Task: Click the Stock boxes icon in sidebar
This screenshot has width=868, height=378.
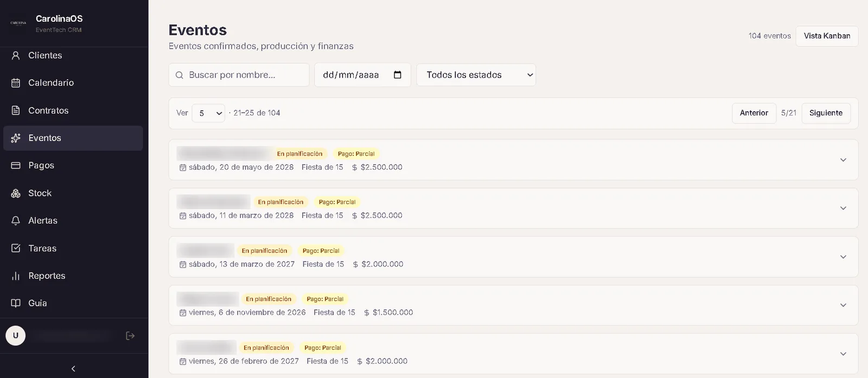Action: click(16, 193)
